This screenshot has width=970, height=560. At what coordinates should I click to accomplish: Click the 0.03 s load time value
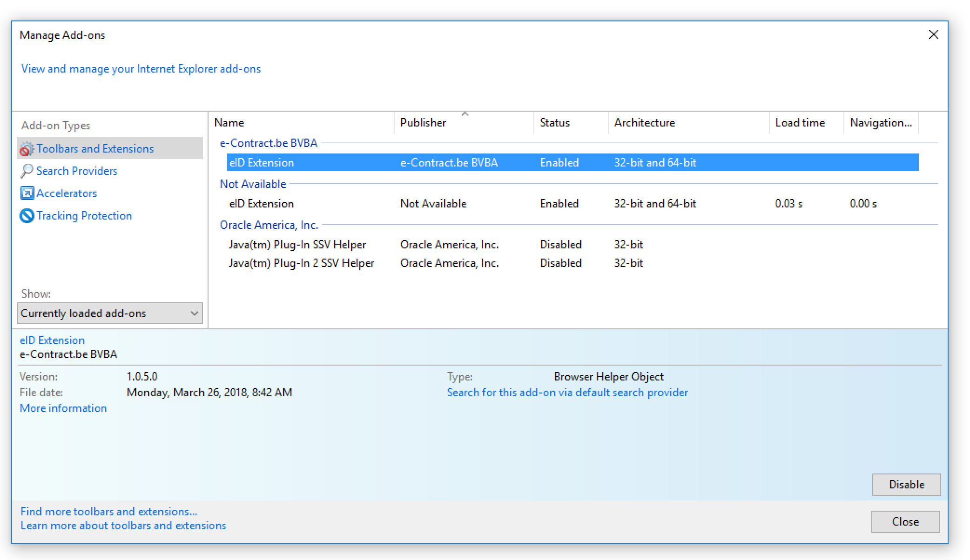tap(789, 203)
